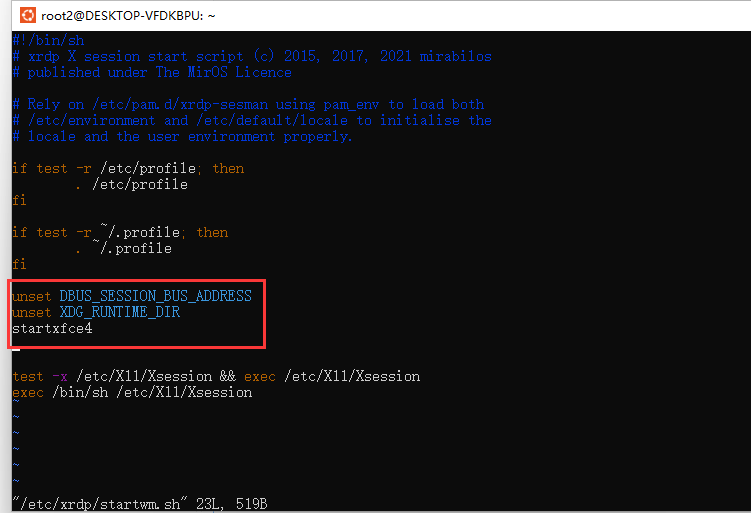Click the 'fi' after ~/.profile block
The width and height of the screenshot is (751, 513).
click(x=19, y=264)
